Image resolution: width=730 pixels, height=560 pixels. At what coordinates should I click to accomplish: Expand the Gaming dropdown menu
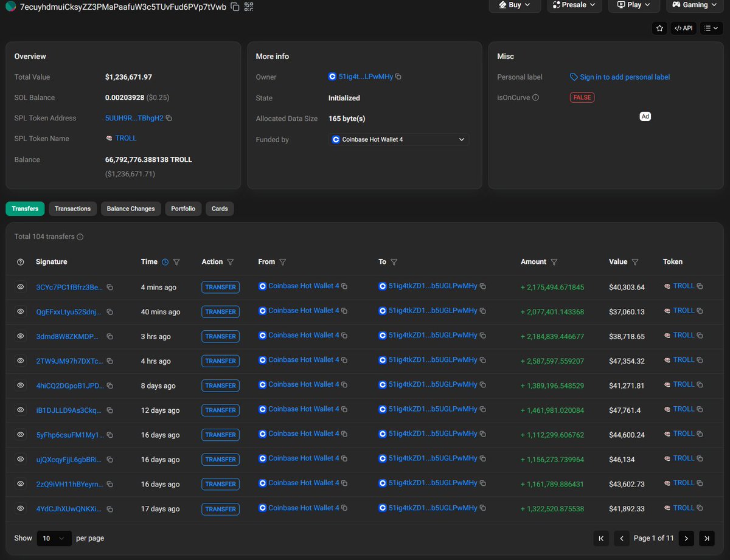click(x=695, y=5)
